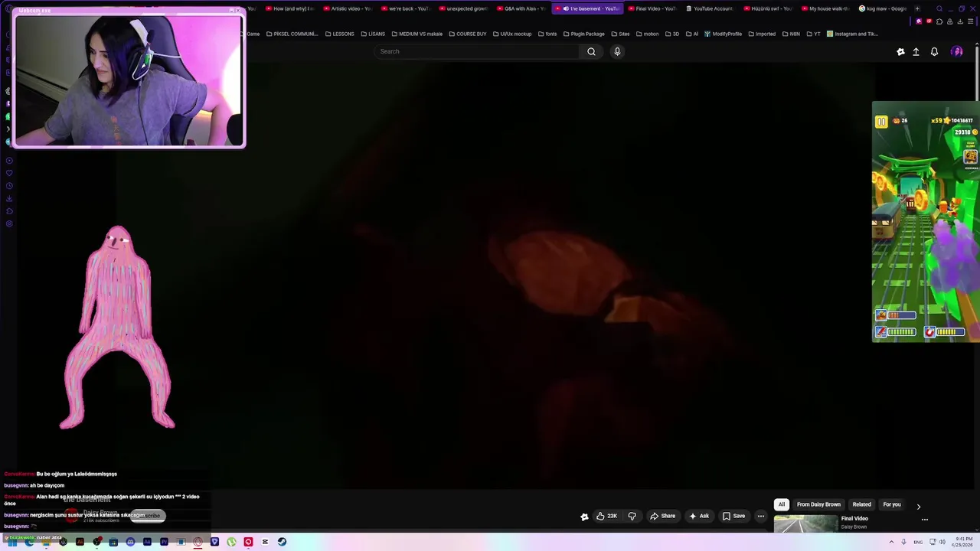Switch to the Artistic video browser tab
The image size is (980, 551).
pos(347,8)
